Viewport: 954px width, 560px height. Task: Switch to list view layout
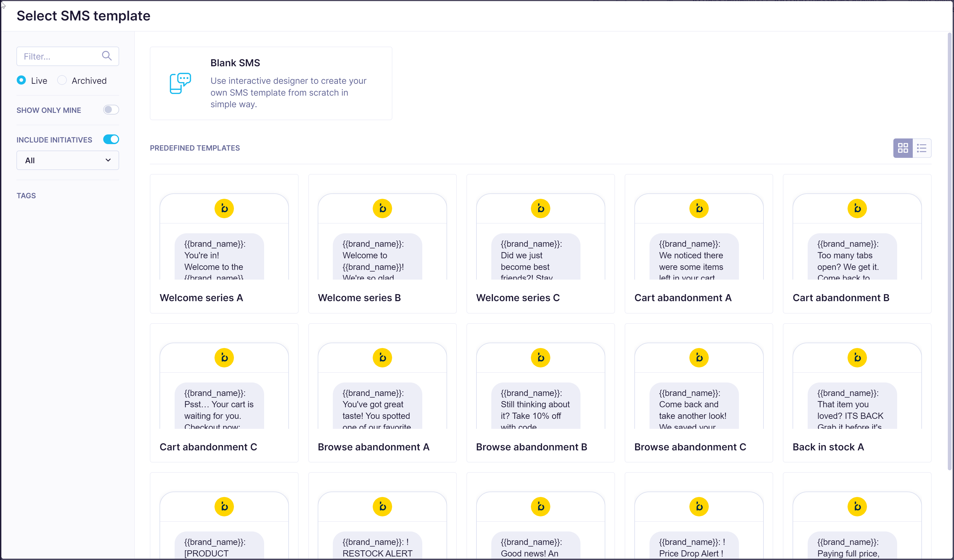pos(921,148)
